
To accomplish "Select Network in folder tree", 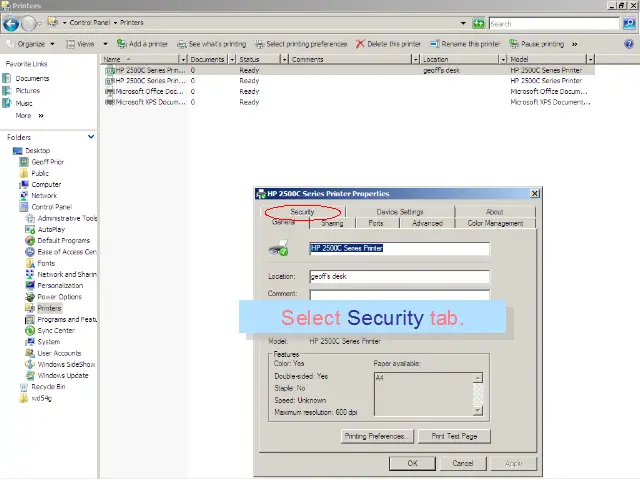I will click(44, 196).
